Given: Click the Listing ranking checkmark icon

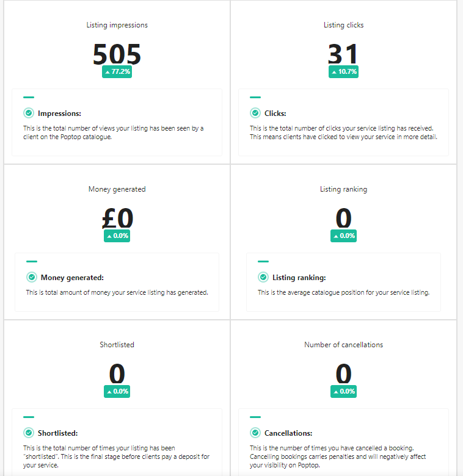Looking at the screenshot, I should pos(263,277).
